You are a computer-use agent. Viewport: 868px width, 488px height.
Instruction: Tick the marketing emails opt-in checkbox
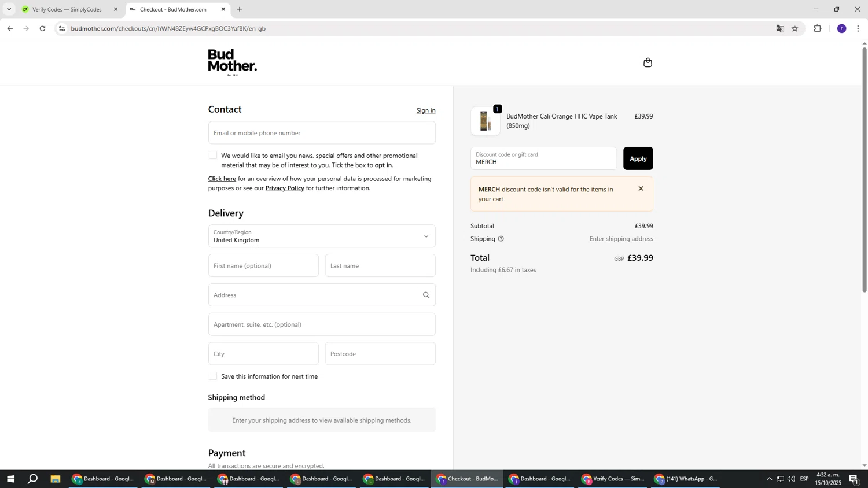(213, 156)
